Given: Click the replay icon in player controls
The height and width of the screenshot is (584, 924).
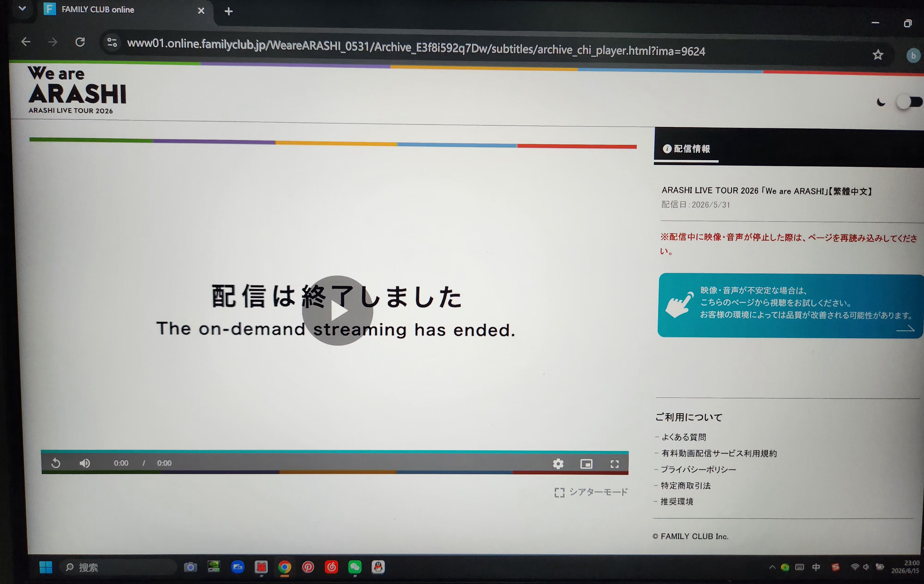Looking at the screenshot, I should click(x=56, y=463).
